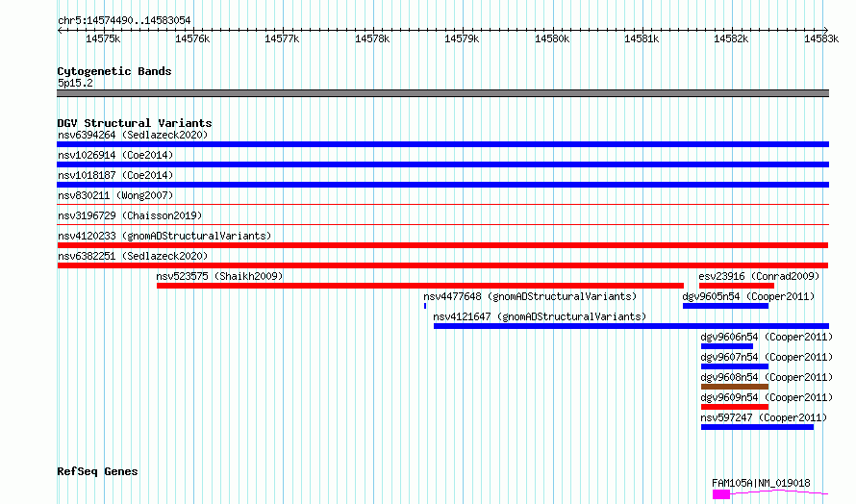This screenshot has width=856, height=504.
Task: Click the blue bar under dgv9605n54
Action: coord(725,306)
